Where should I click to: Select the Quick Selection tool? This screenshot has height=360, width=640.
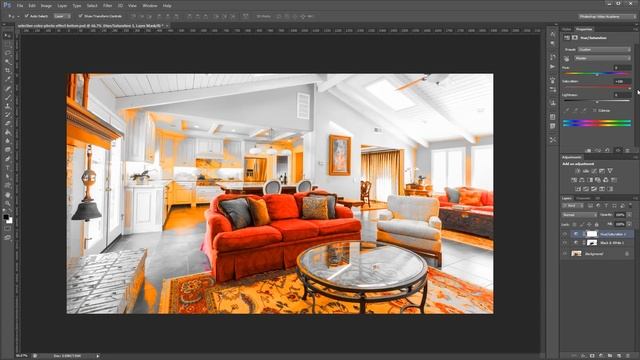8,62
